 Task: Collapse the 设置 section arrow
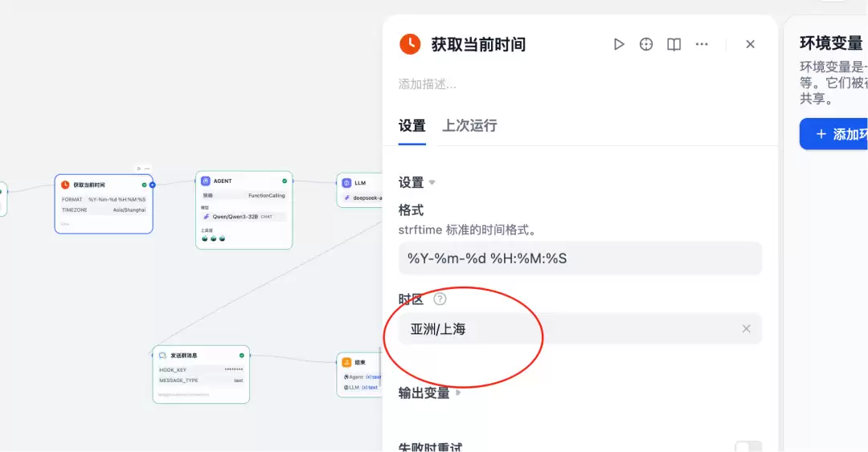click(432, 182)
